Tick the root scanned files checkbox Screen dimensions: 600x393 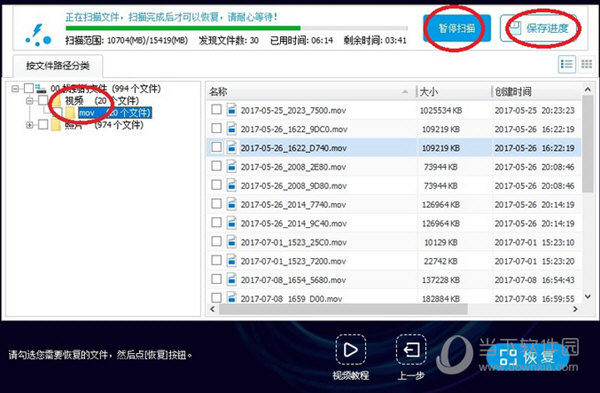coord(28,89)
